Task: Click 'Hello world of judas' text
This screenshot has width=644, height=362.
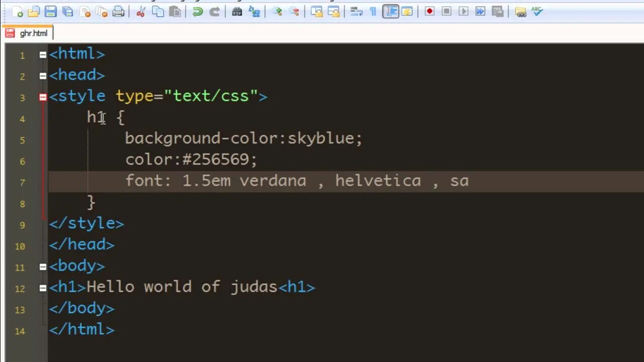Action: tap(182, 287)
